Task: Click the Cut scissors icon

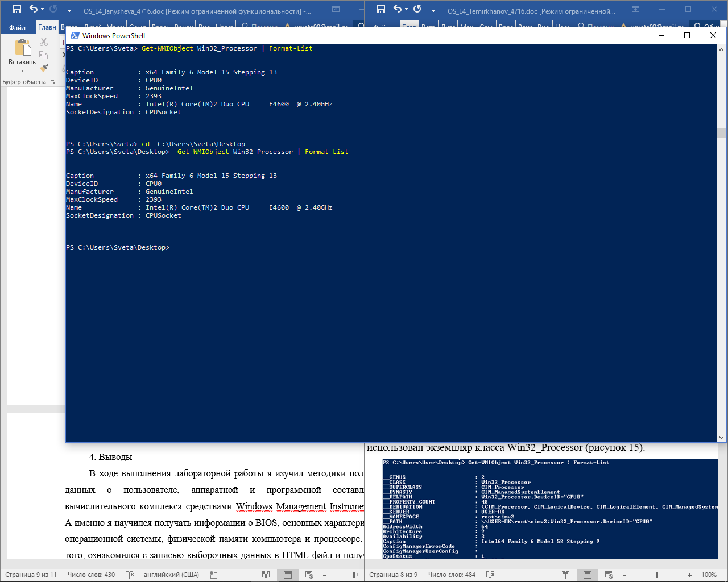Action: coord(44,42)
